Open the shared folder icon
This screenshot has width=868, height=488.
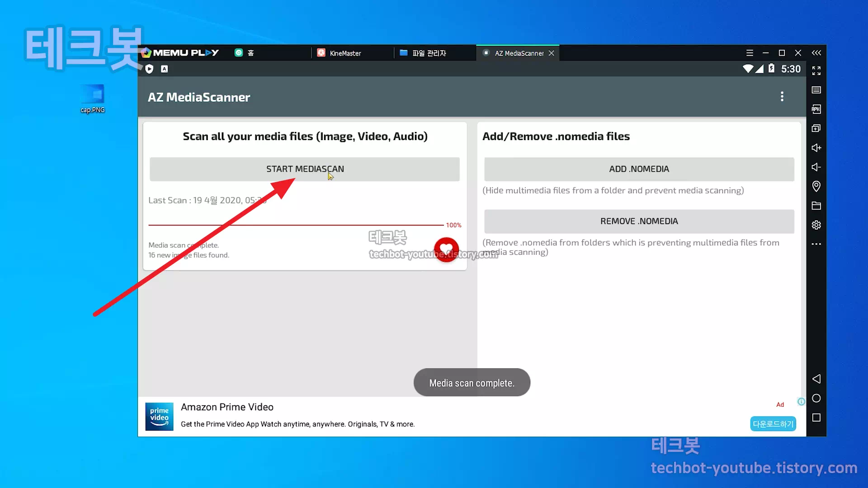816,206
